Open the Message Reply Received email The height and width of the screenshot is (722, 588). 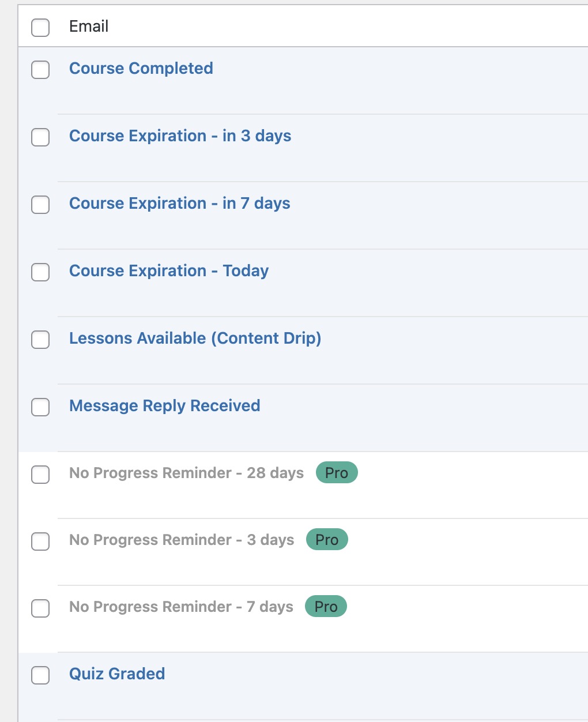[164, 405]
